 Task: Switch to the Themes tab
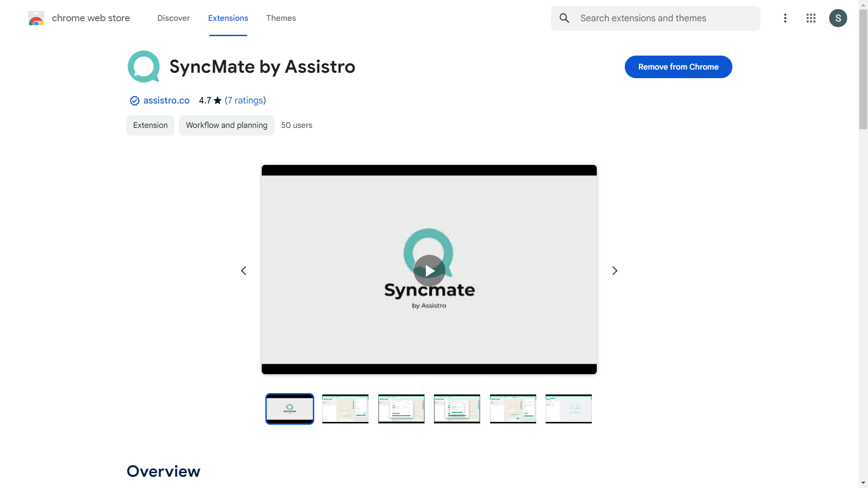(281, 18)
